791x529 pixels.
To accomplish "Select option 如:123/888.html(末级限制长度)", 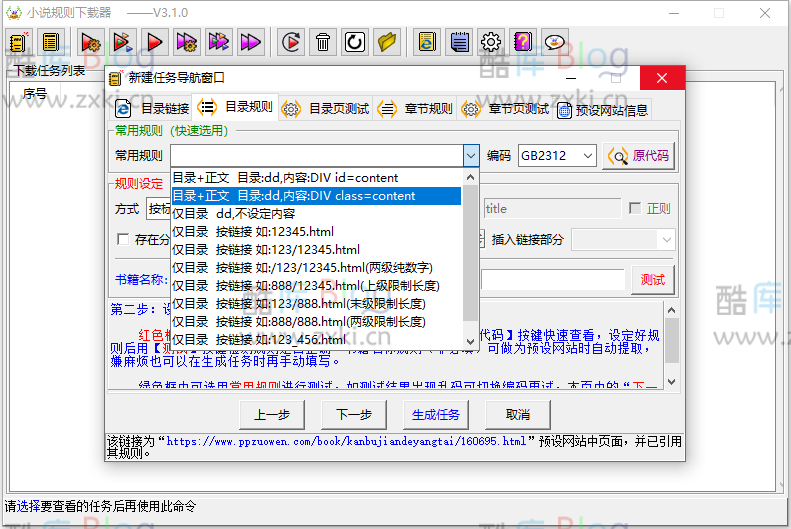I will 316,304.
